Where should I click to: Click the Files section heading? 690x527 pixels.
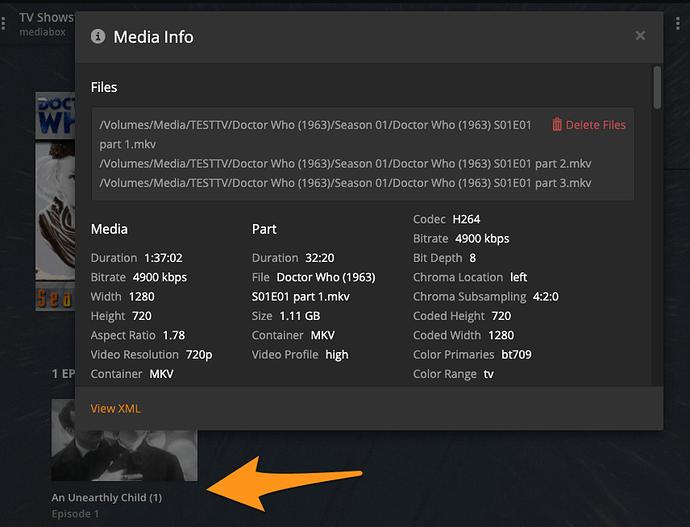click(x=104, y=87)
